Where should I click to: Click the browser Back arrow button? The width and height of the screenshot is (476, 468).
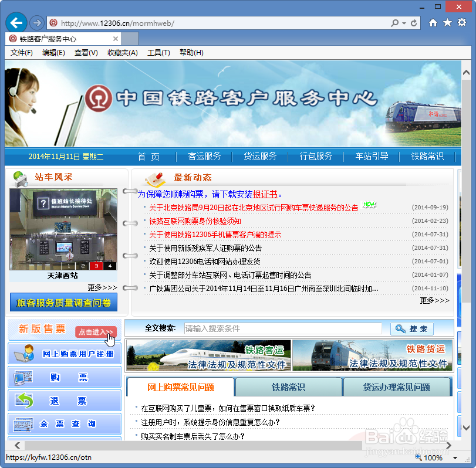click(x=16, y=22)
